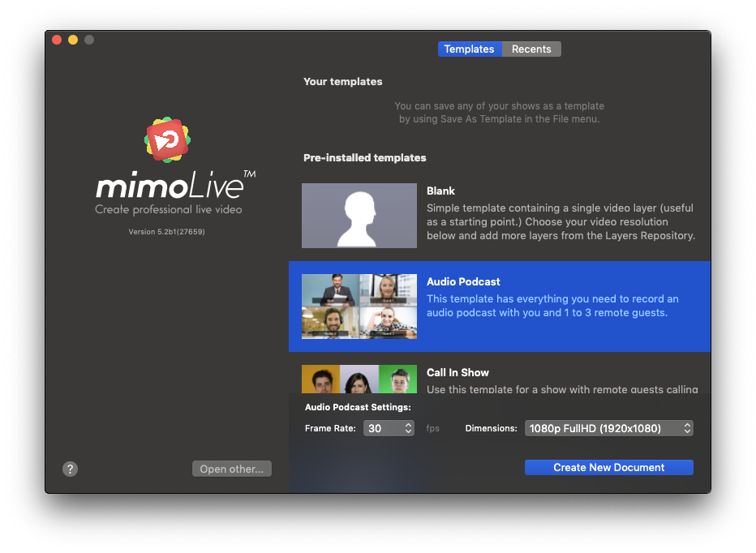Minimize the window using the yellow button
The image size is (756, 553).
pyautogui.click(x=73, y=40)
